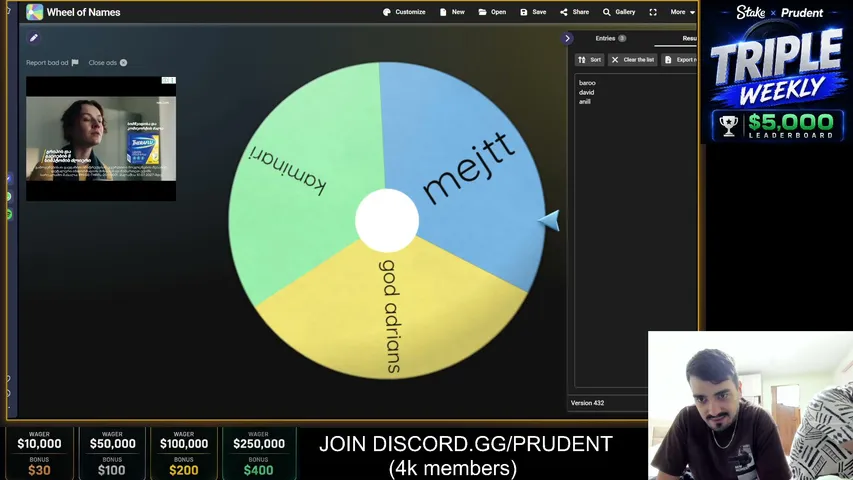Viewport: 853px width, 480px height.
Task: Click the $250,000 wager bonus tile
Action: [x=259, y=453]
